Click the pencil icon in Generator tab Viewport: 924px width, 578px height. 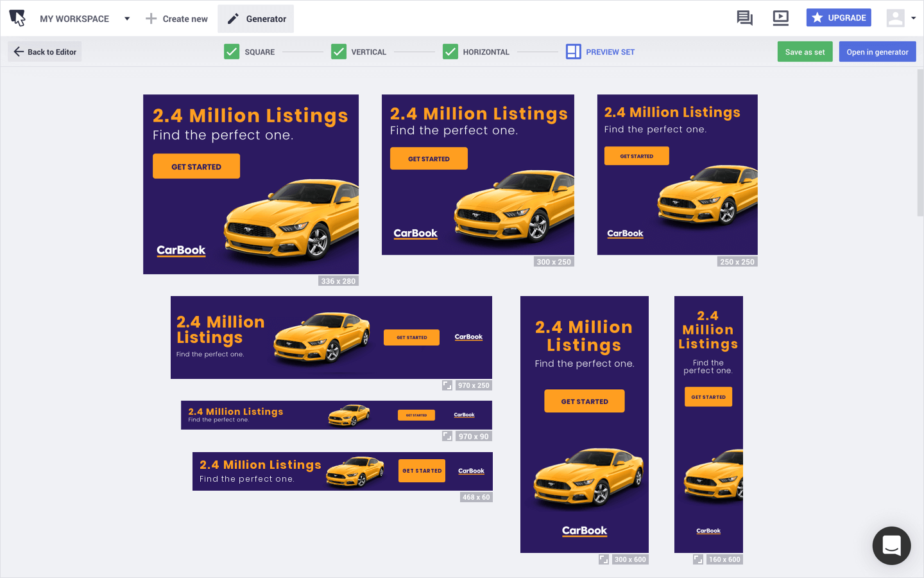click(233, 19)
